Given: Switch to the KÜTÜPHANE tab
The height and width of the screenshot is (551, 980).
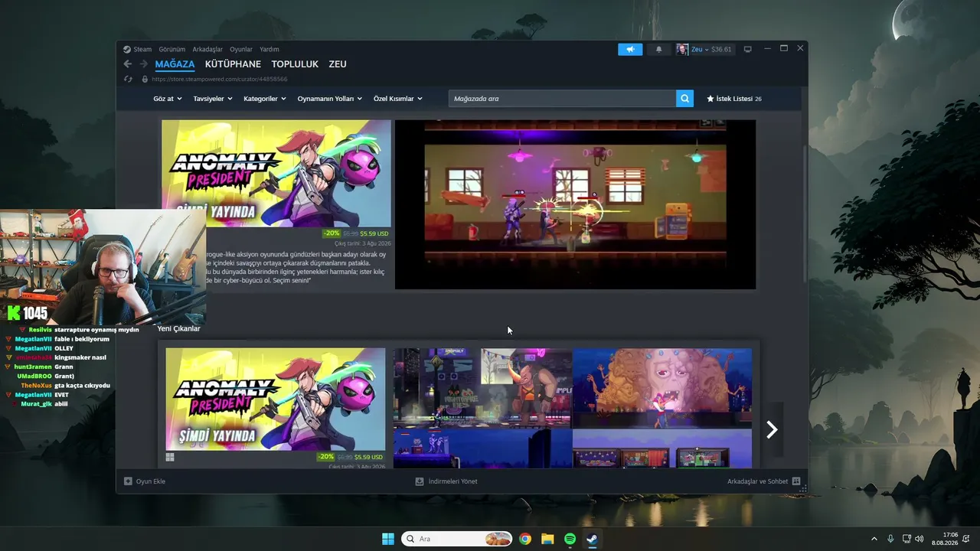Looking at the screenshot, I should [233, 64].
